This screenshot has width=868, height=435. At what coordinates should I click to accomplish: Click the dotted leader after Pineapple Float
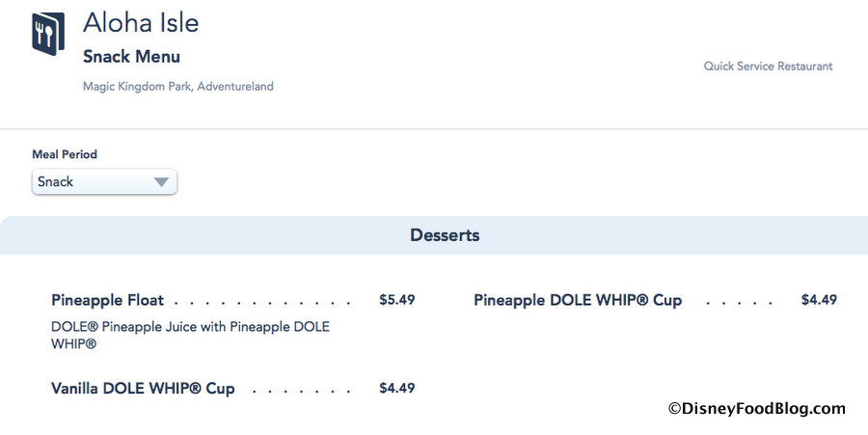262,301
